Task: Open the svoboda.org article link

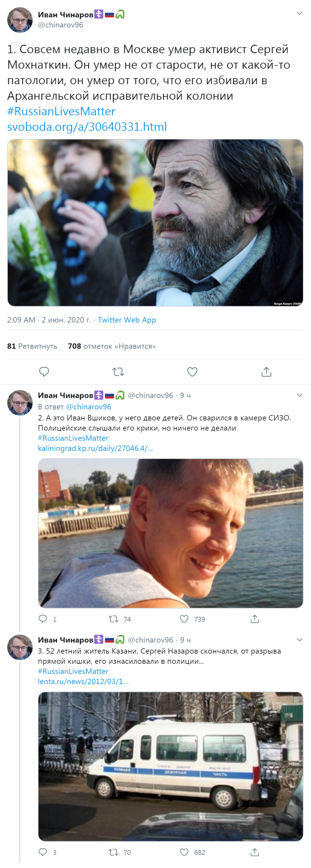Action: 87,127
